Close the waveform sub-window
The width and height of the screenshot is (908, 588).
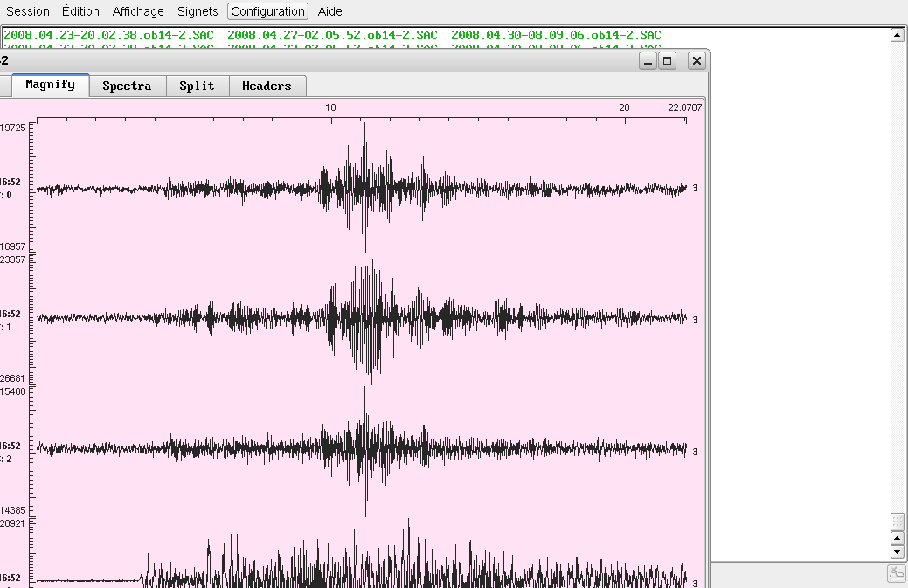697,60
